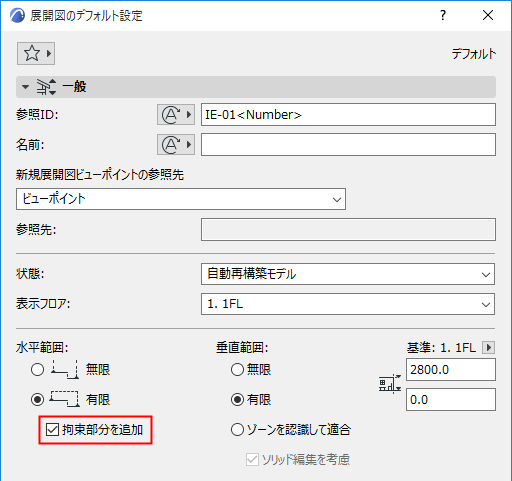This screenshot has width=512, height=481.
Task: Click the 水平範囲 無限 range icon
Action: coord(65,369)
